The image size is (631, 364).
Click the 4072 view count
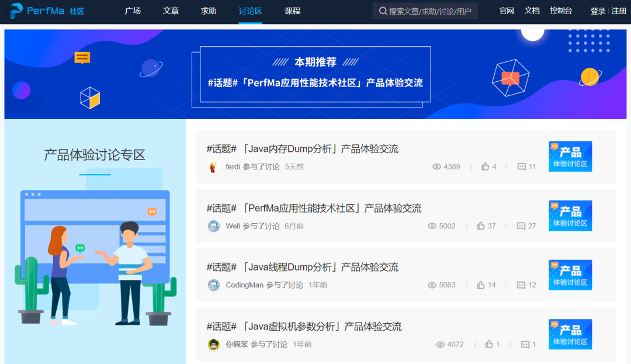[x=455, y=345]
